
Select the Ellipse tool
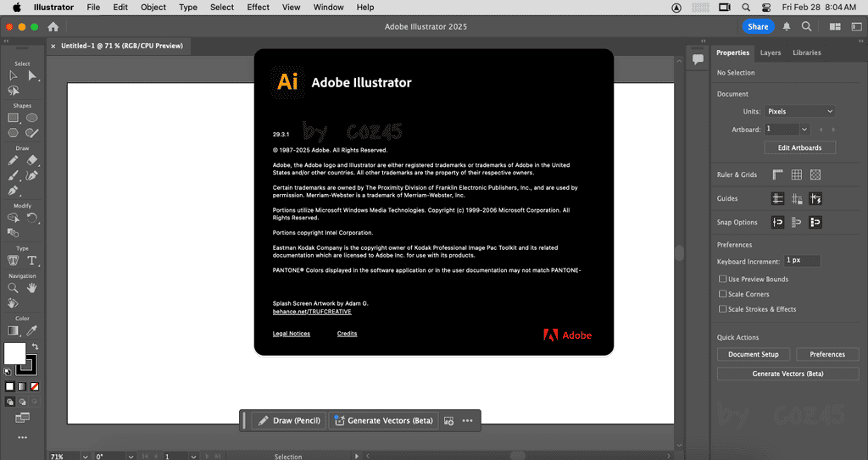pos(32,118)
